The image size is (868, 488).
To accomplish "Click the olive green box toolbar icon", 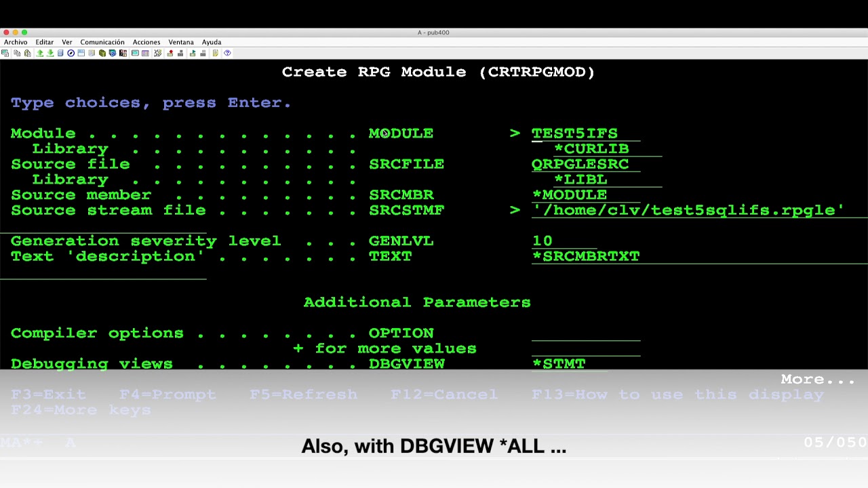I will pos(102,53).
